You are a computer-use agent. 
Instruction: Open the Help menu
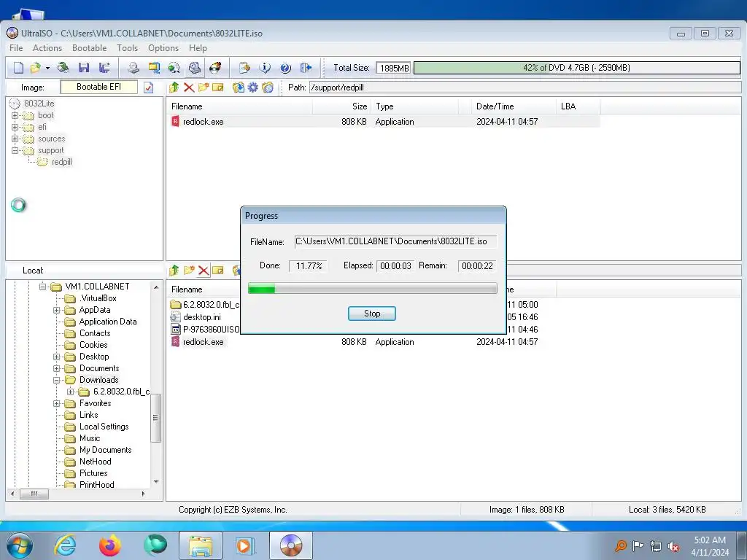(198, 48)
